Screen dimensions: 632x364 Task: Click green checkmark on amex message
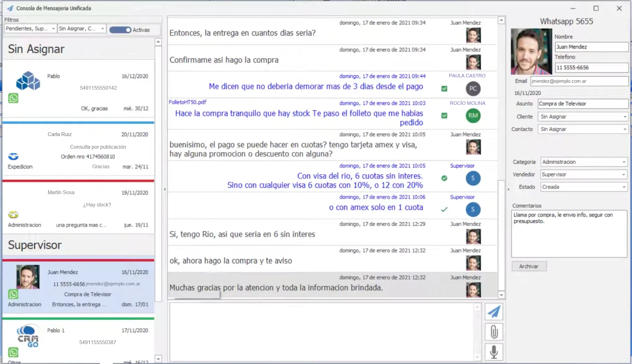[444, 209]
